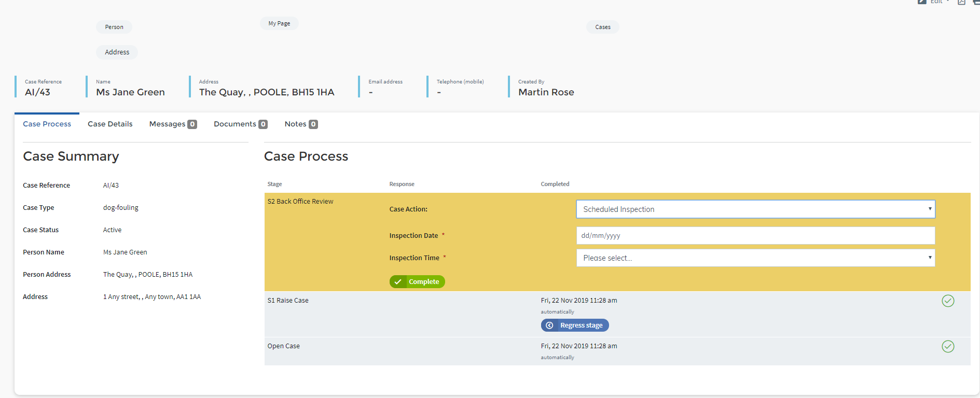980x398 pixels.
Task: Click the S2 Back Office Review stage
Action: (300, 202)
